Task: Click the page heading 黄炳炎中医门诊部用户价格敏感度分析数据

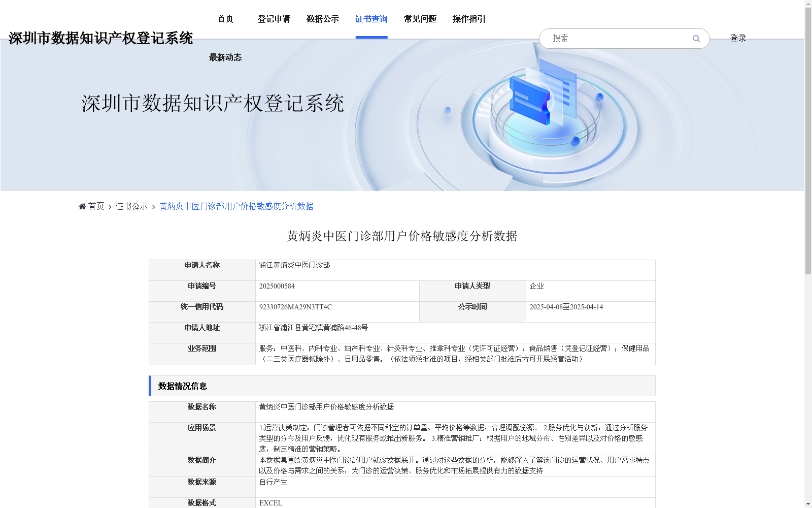Action: point(402,236)
